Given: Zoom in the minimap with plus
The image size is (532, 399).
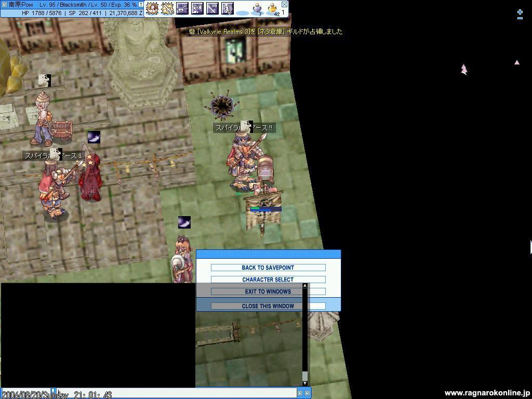Looking at the screenshot, I should (520, 12).
